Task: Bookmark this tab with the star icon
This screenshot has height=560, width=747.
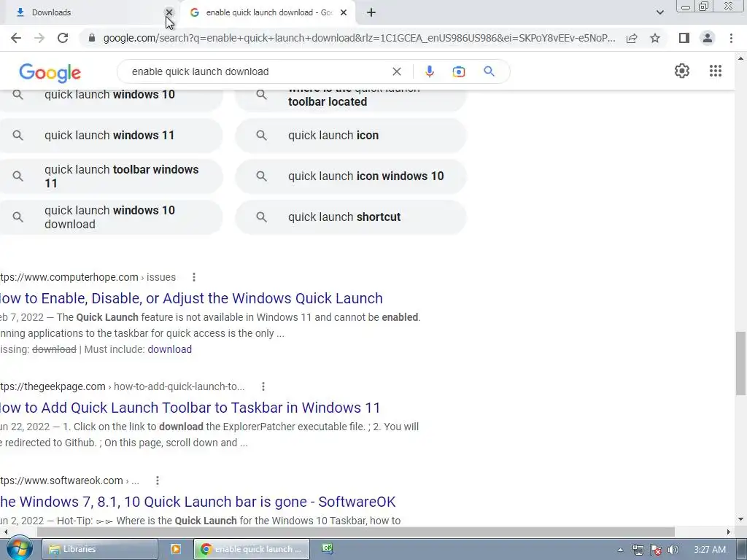Action: click(655, 38)
